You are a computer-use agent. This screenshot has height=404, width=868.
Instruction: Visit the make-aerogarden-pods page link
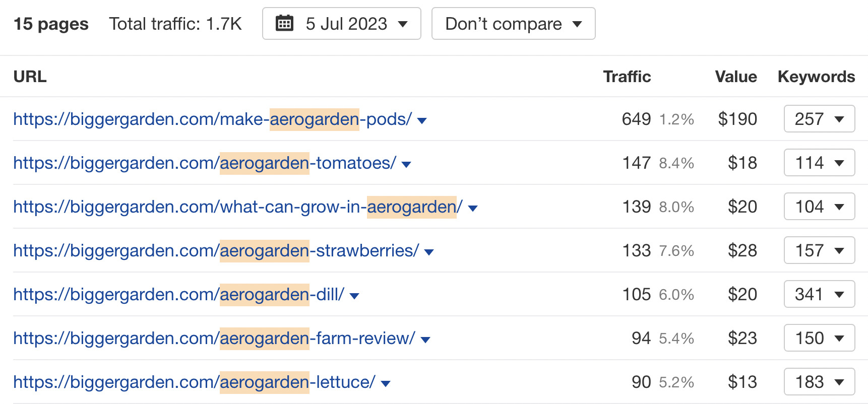[212, 119]
